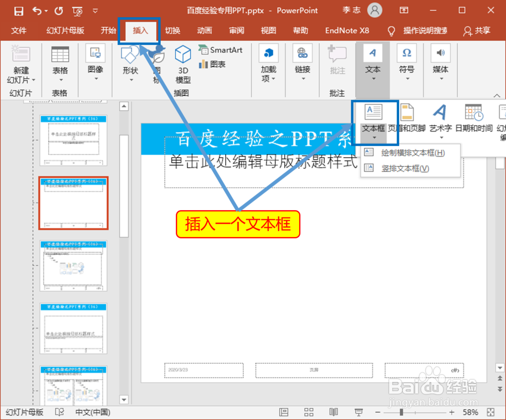Screen dimensions: 506x420
Task: Open 形状 shapes dropdown
Action: [x=131, y=64]
